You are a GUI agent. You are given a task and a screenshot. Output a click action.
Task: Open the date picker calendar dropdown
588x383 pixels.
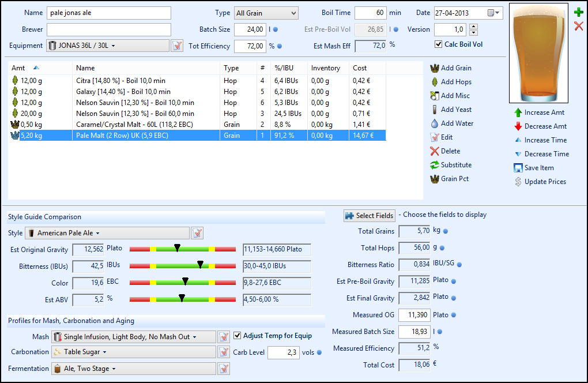(495, 13)
